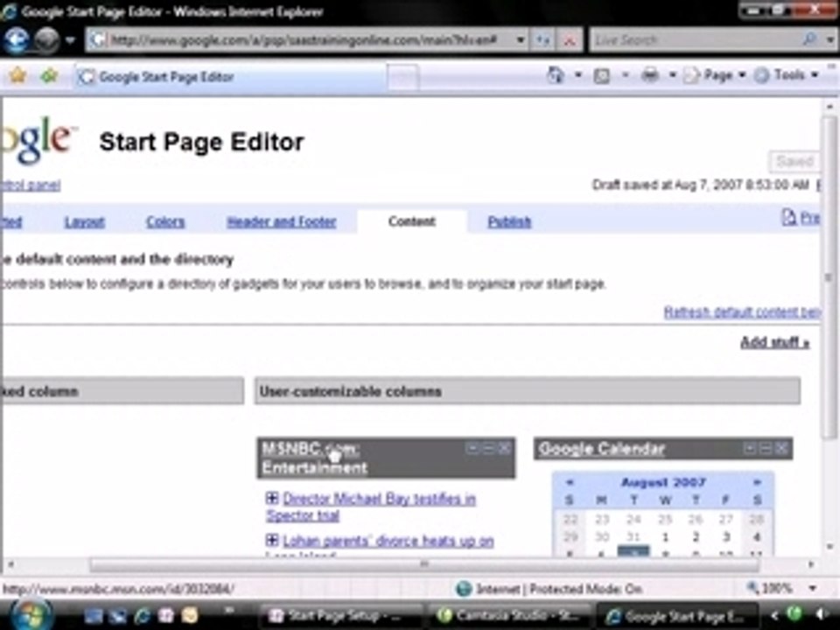Switch to Camtasia Studio taskbar window
This screenshot has width=840, height=630.
[509, 615]
